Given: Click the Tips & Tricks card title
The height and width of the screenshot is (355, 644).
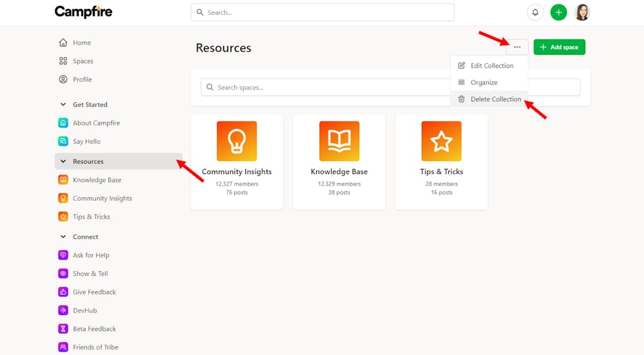Looking at the screenshot, I should coord(442,172).
